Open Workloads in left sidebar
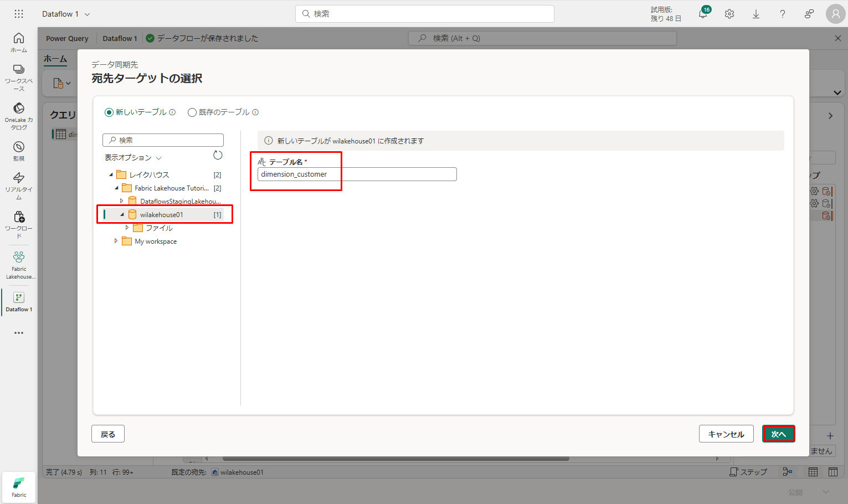 (19, 224)
